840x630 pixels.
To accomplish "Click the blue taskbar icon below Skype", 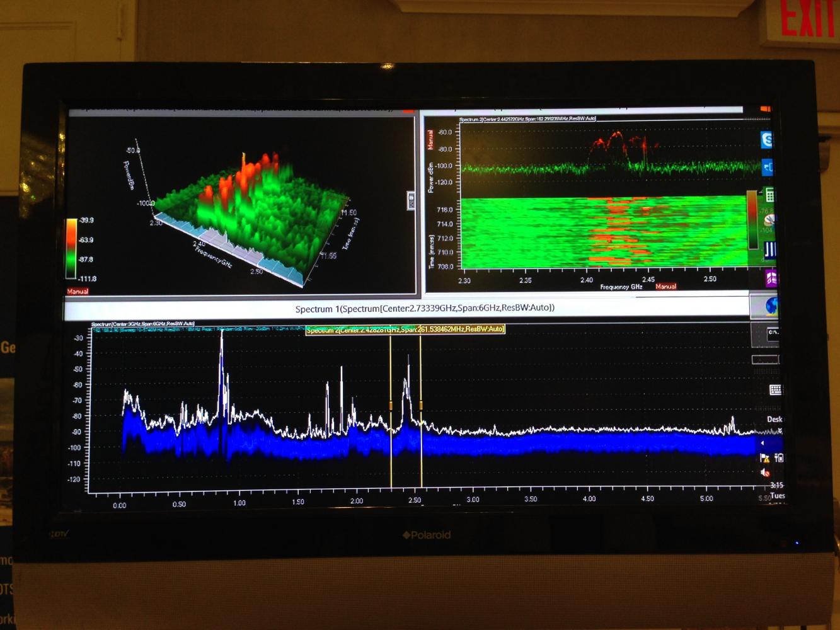I will 768,168.
